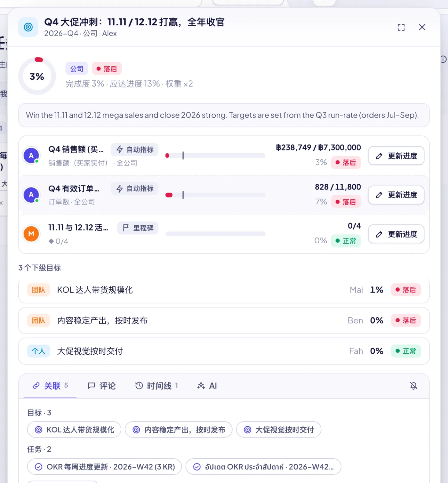Expand the objective panel to fullscreen
The image size is (448, 483).
pyautogui.click(x=401, y=27)
